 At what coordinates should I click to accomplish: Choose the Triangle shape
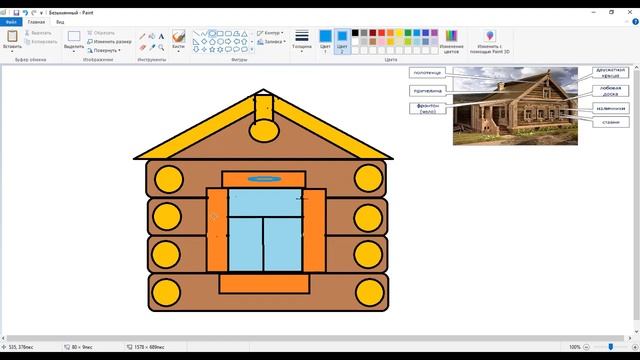244,33
